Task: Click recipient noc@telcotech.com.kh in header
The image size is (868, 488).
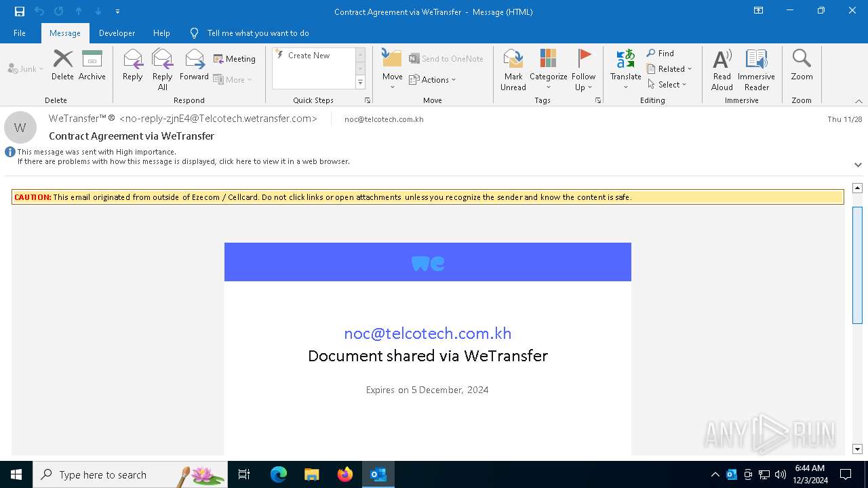Action: click(384, 119)
